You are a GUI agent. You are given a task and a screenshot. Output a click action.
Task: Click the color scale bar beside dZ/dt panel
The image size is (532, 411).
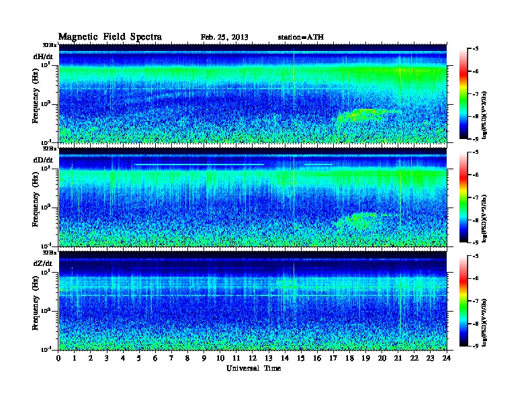[x=463, y=301]
